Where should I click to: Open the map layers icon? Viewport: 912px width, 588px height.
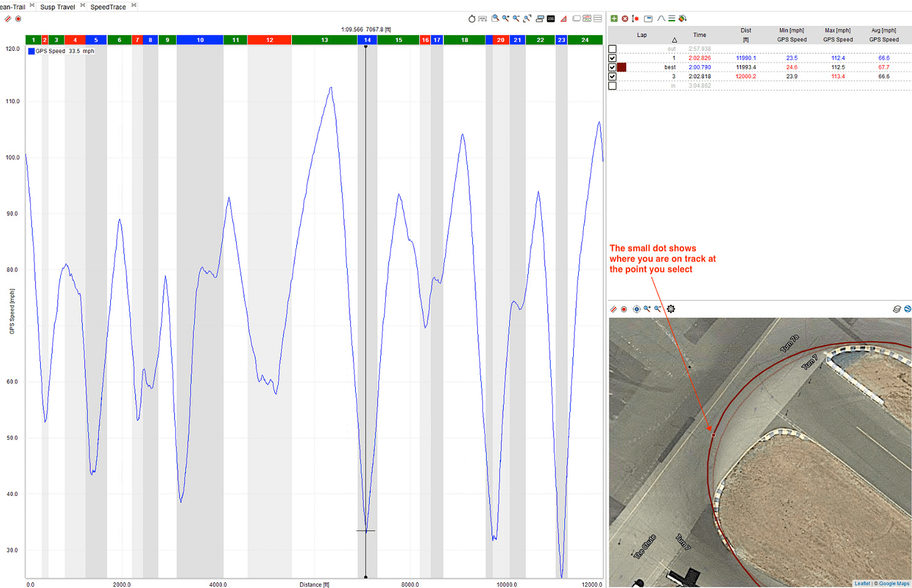[x=897, y=309]
